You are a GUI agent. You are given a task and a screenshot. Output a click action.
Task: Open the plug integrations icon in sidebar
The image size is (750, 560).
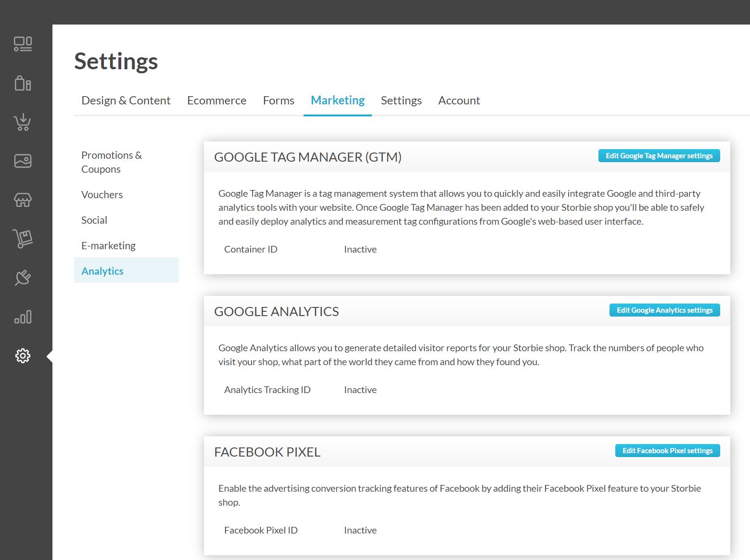coord(23,278)
